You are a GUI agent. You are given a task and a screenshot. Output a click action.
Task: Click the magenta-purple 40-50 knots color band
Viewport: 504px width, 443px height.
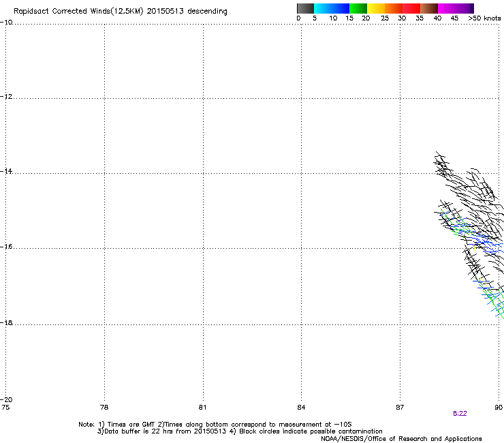(x=456, y=8)
